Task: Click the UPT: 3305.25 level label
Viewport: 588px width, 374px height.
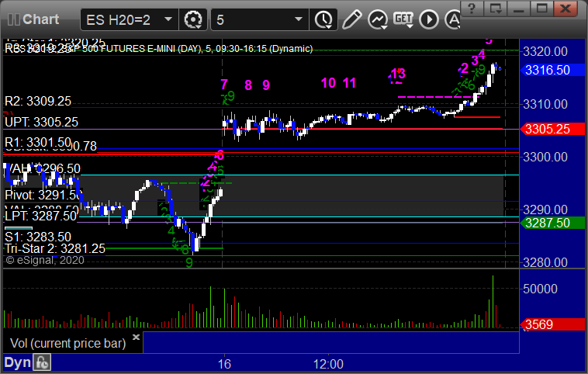Action: [41, 122]
